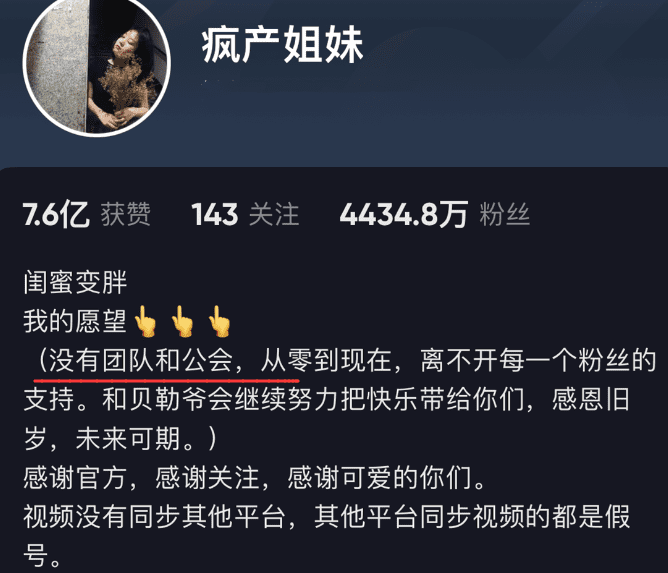Click the first pointing finger emoji
This screenshot has width=668, height=573.
(x=145, y=321)
